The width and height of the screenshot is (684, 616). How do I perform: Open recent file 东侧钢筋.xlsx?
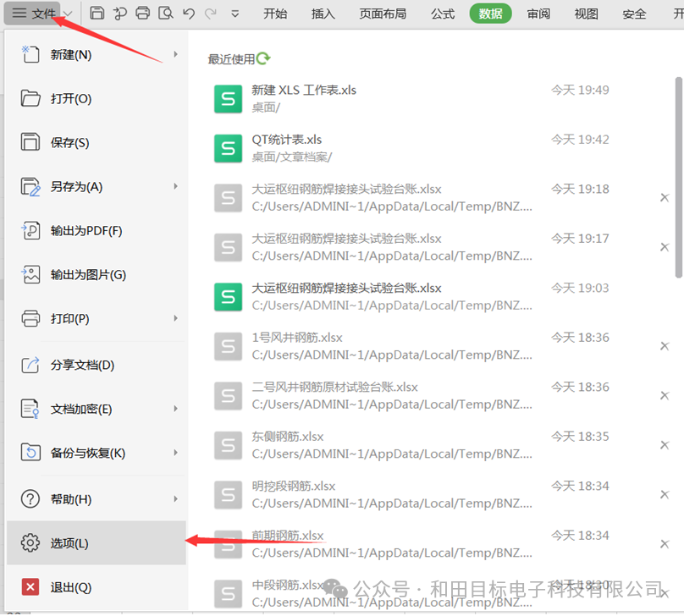pos(440,446)
